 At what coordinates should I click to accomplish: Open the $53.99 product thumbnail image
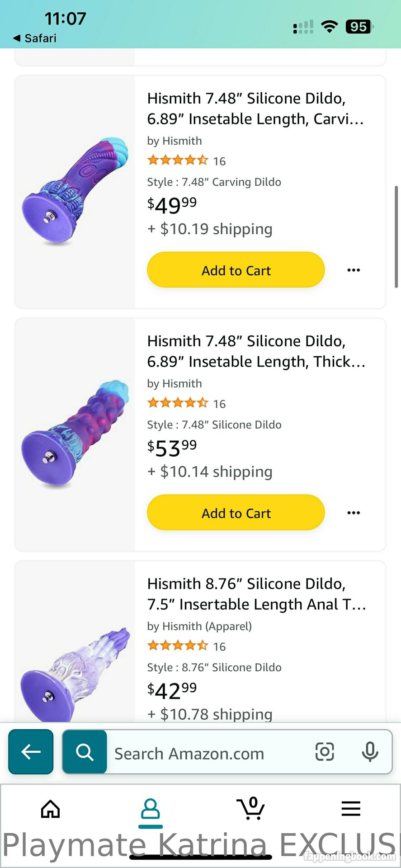75,434
